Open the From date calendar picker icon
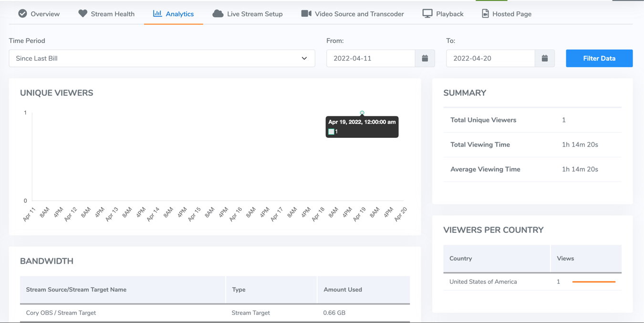The image size is (644, 323). pos(425,58)
